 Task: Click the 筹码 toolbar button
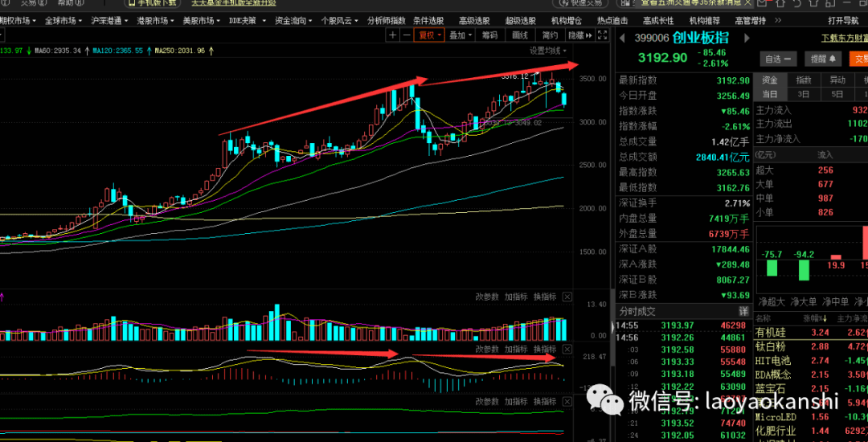pyautogui.click(x=489, y=35)
